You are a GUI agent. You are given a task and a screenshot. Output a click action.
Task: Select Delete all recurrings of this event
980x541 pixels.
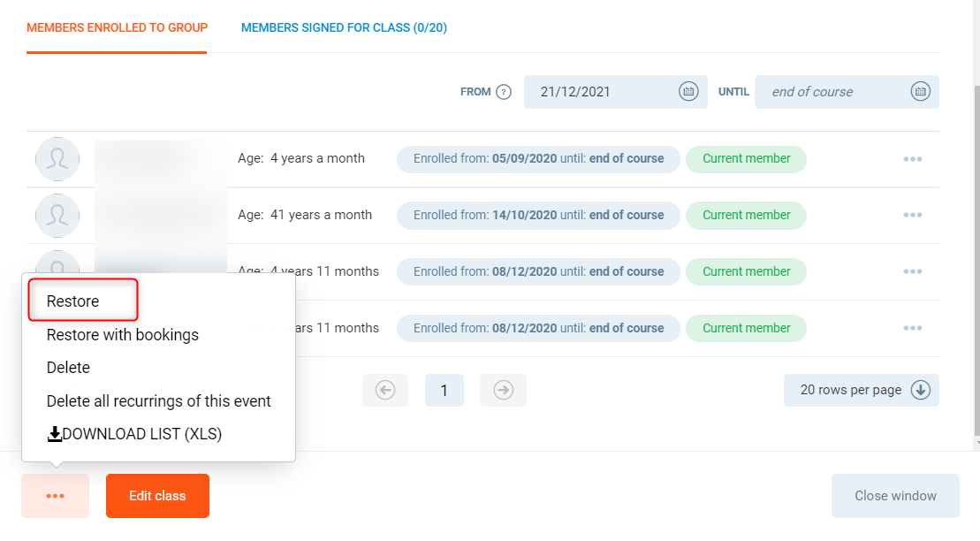[x=159, y=401]
